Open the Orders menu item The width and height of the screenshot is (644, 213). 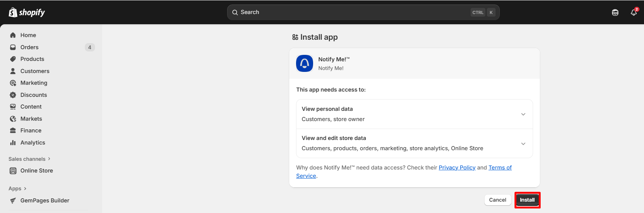pyautogui.click(x=30, y=47)
